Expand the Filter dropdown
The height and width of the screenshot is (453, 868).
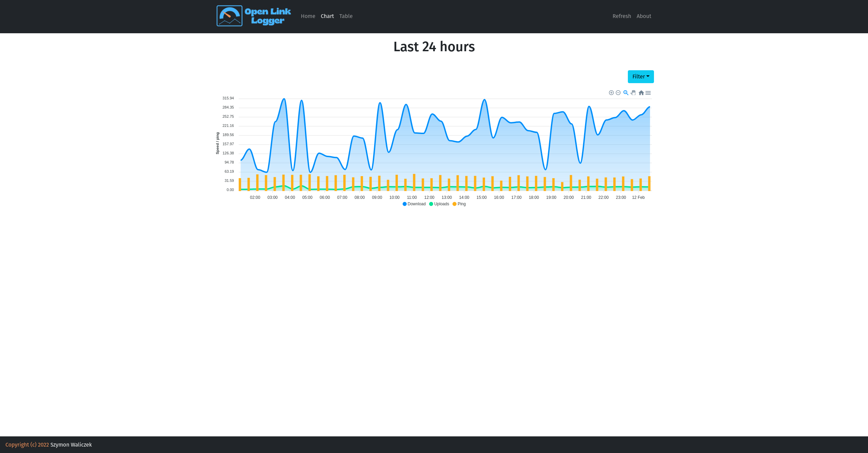tap(640, 77)
